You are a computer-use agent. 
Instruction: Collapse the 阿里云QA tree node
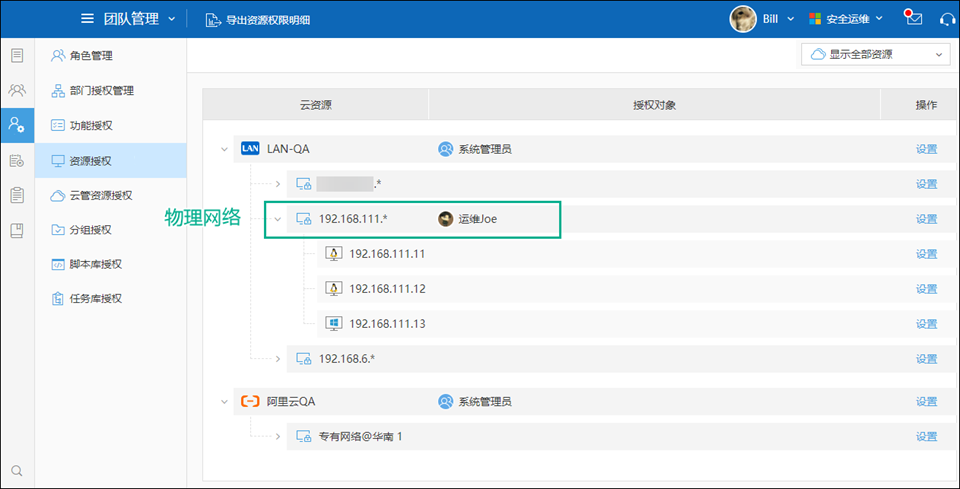point(223,401)
